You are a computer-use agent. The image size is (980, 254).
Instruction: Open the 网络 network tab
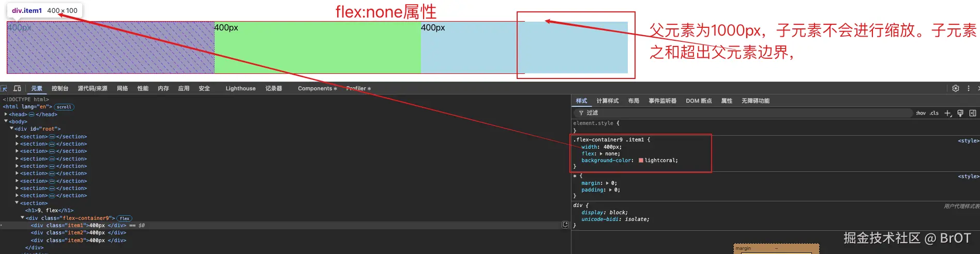click(123, 89)
